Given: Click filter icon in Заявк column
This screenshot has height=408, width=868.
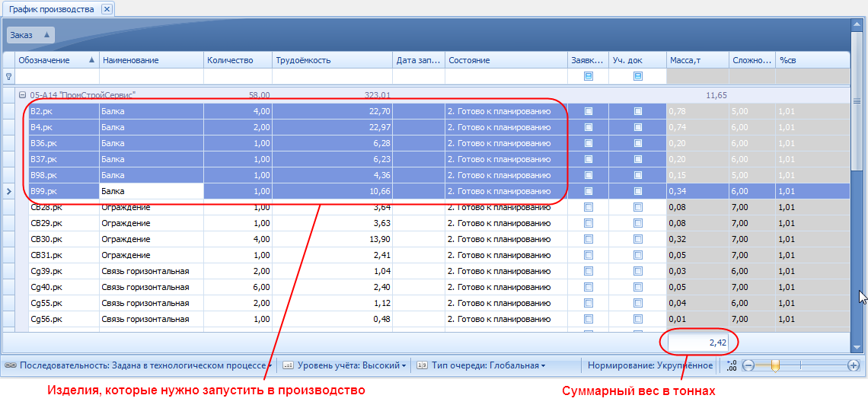Looking at the screenshot, I should coord(588,76).
